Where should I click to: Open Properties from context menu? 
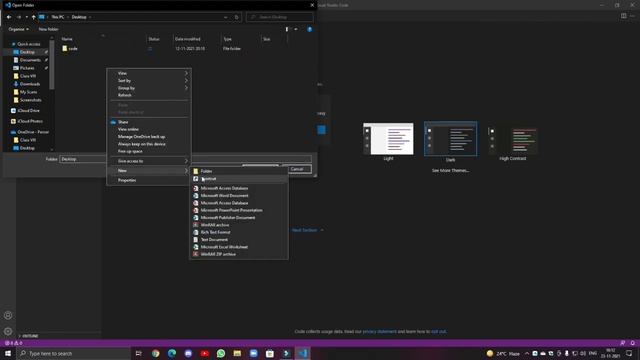149,180
